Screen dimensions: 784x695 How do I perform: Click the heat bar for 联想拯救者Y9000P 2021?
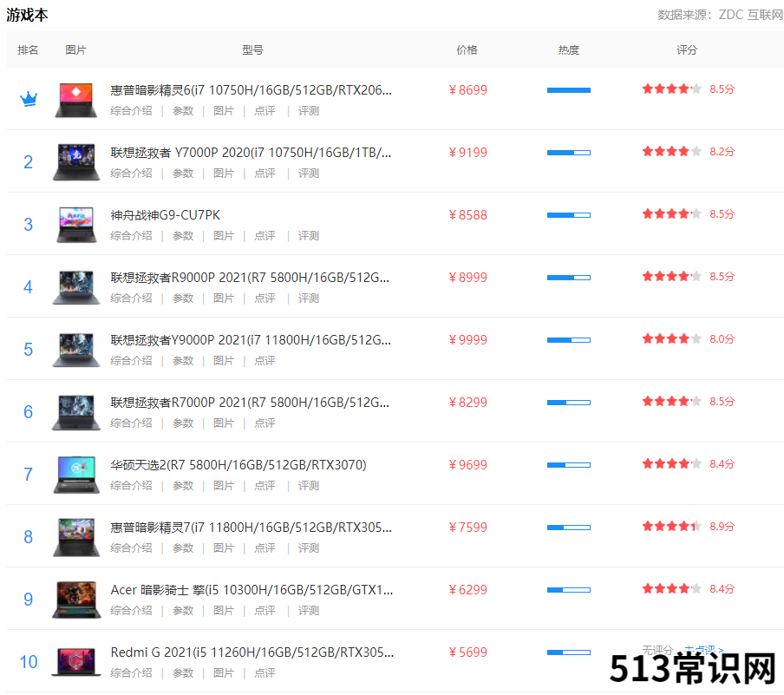[x=569, y=340]
